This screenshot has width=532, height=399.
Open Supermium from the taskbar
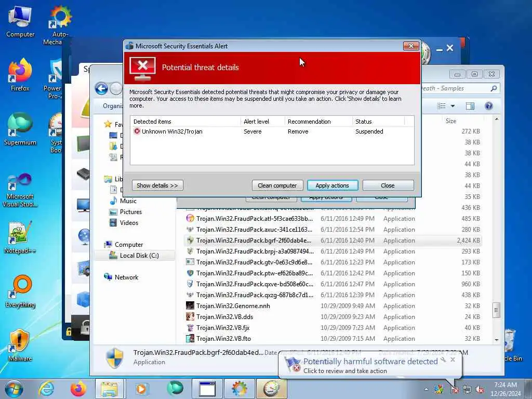pyautogui.click(x=175, y=389)
